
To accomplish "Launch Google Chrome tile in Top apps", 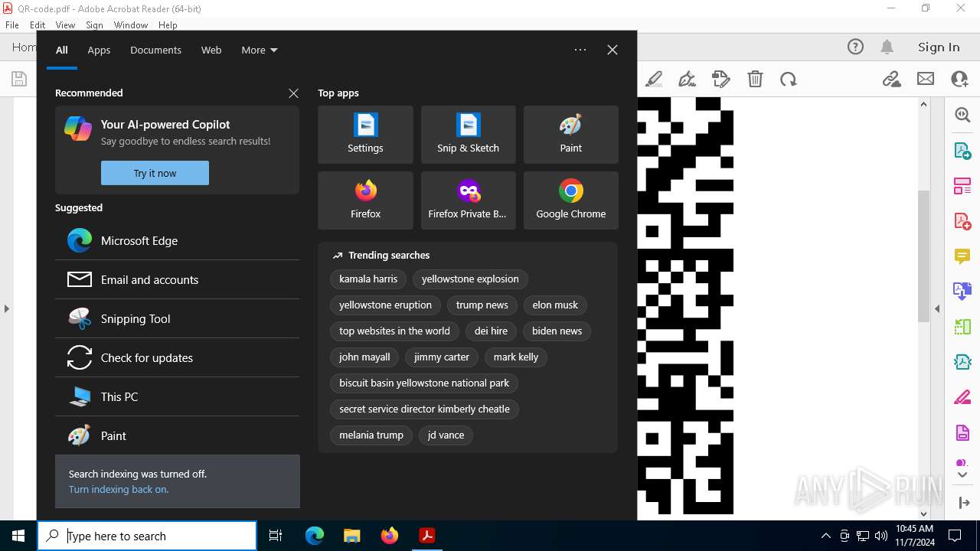I will (570, 201).
